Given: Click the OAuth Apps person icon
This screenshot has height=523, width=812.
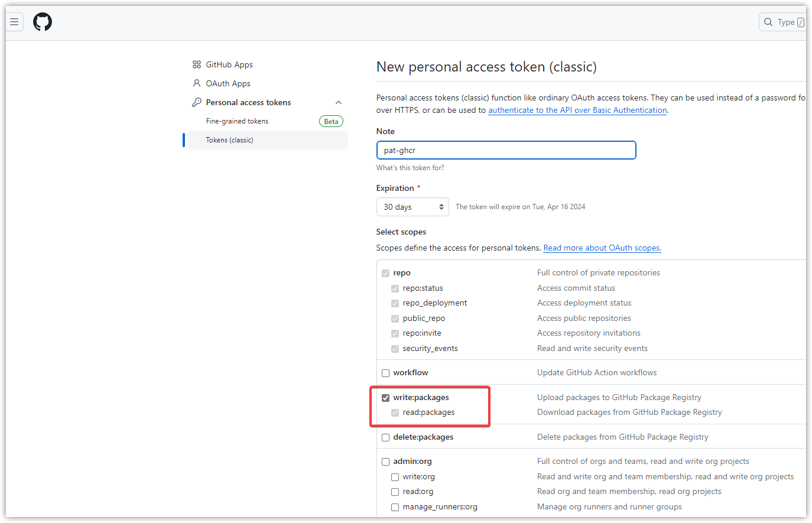Looking at the screenshot, I should coord(196,83).
